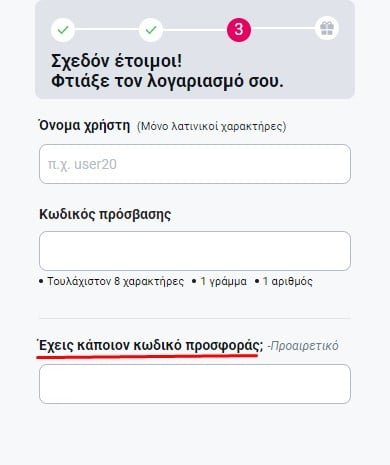Viewport: 390px width, 465px height.
Task: Click the Φτιάξε τον λογαριασμό σου heading
Action: click(x=167, y=81)
